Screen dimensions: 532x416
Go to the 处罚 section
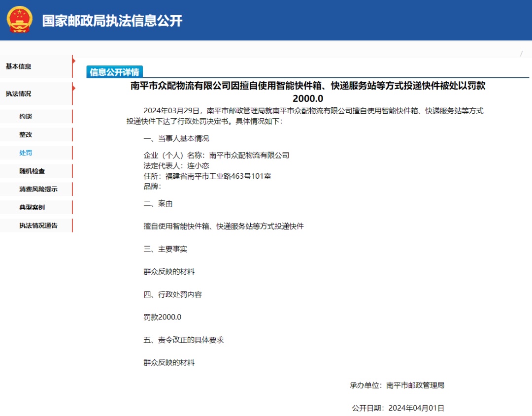pyautogui.click(x=26, y=153)
